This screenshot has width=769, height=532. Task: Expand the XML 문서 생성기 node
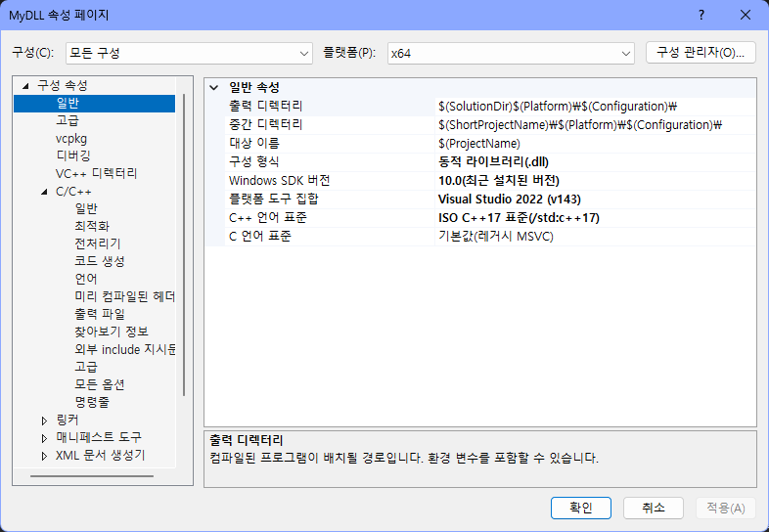(x=44, y=455)
